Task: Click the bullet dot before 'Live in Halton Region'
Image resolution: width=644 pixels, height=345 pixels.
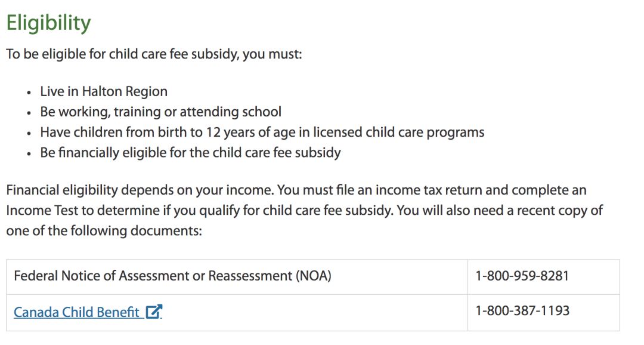Action: [x=29, y=93]
